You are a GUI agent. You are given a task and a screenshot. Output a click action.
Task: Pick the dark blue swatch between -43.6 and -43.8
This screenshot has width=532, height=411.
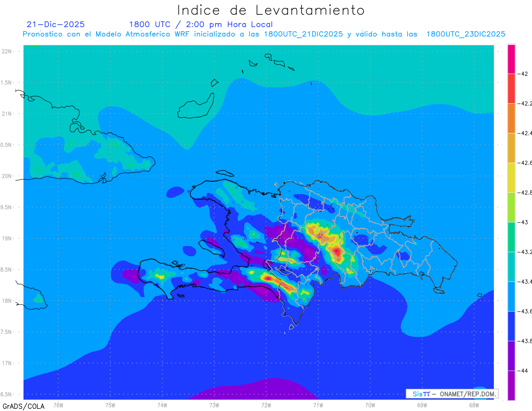click(x=511, y=326)
